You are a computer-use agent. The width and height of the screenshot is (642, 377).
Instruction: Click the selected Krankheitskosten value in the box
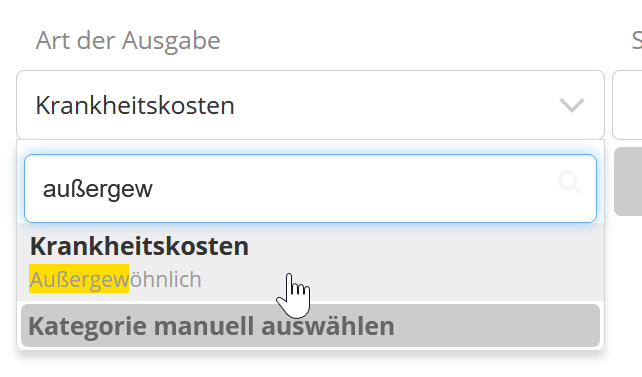coord(135,106)
